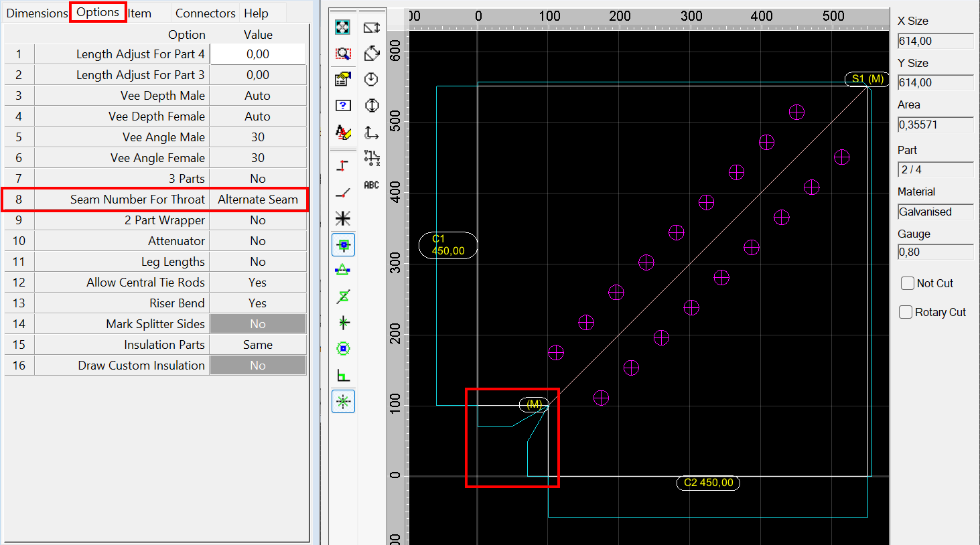The width and height of the screenshot is (980, 545).
Task: Open the Seam Number For Throat value selector
Action: coord(258,199)
